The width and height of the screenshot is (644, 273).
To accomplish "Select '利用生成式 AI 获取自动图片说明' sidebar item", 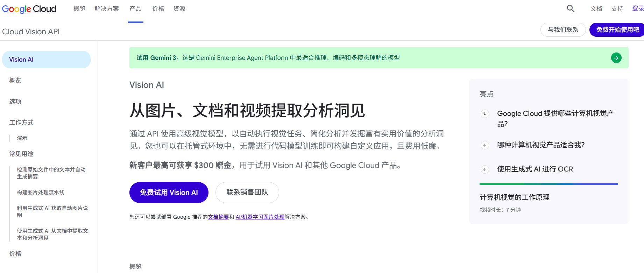I will (x=52, y=212).
